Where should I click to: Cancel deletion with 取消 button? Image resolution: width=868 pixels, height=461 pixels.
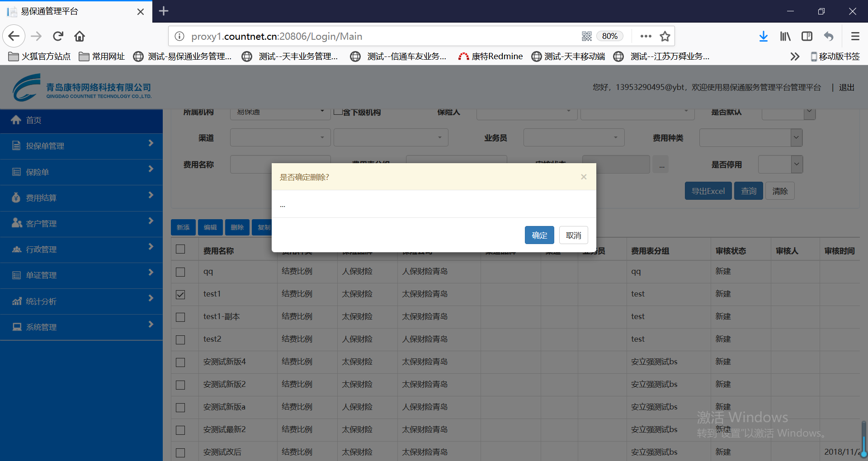coord(573,235)
